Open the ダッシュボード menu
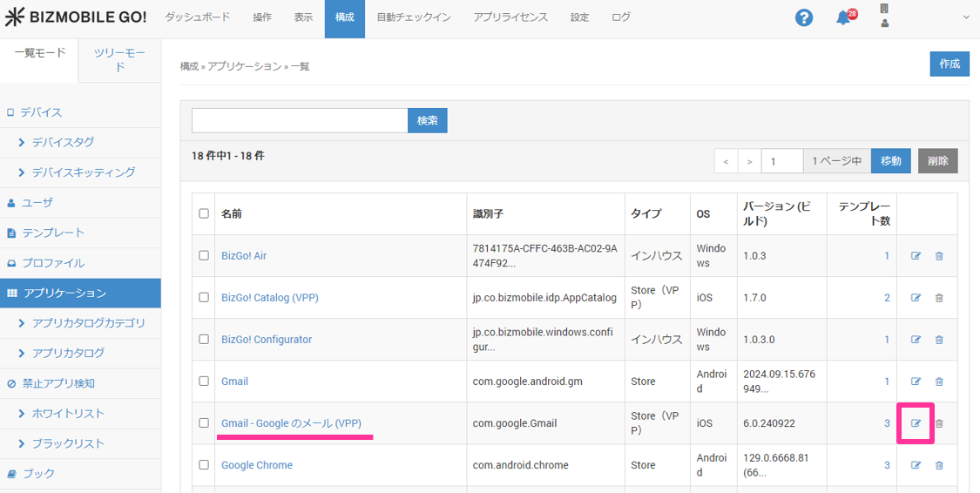This screenshot has width=980, height=493. (198, 17)
